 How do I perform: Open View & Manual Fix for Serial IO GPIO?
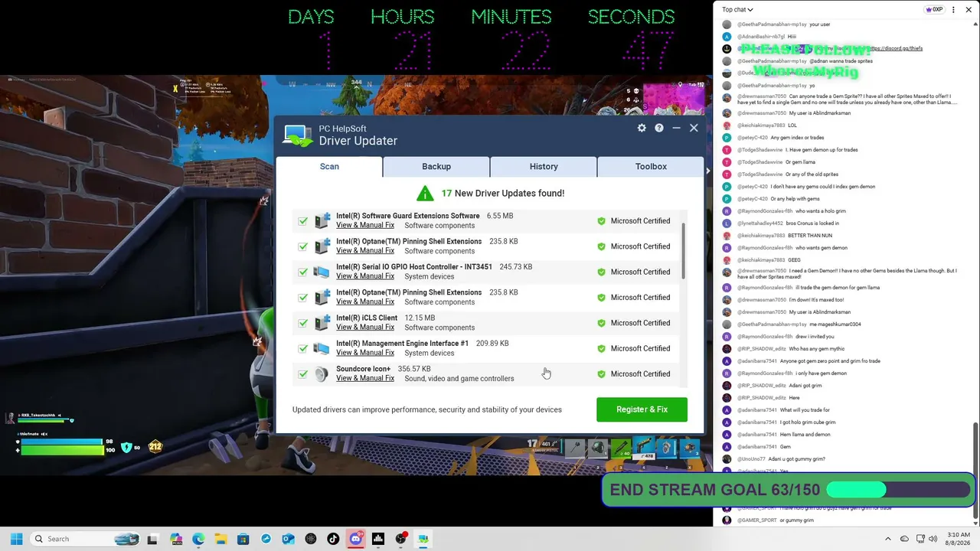[x=365, y=276]
